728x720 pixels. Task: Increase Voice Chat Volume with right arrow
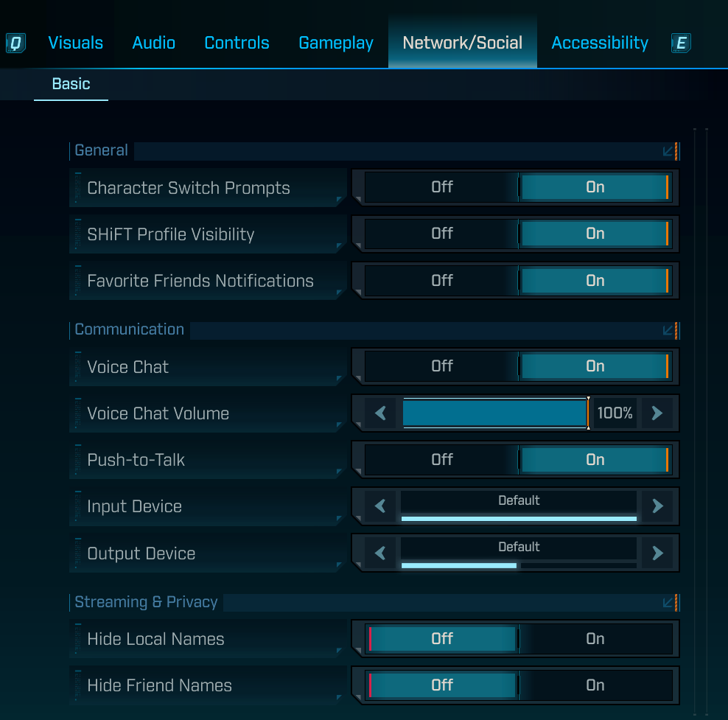click(657, 413)
